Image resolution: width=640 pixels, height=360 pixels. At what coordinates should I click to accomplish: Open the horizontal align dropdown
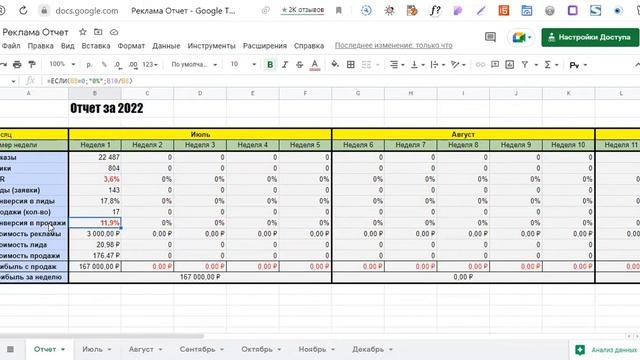tap(397, 64)
